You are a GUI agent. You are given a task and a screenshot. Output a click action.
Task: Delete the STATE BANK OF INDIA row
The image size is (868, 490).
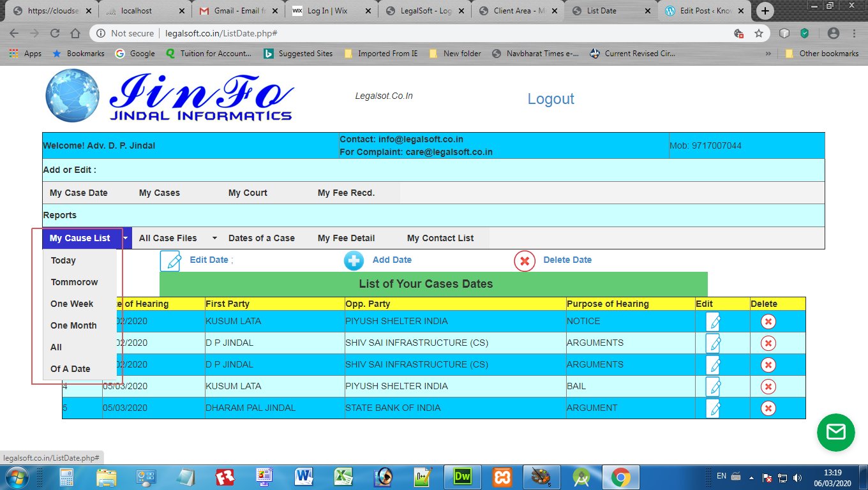tap(768, 408)
